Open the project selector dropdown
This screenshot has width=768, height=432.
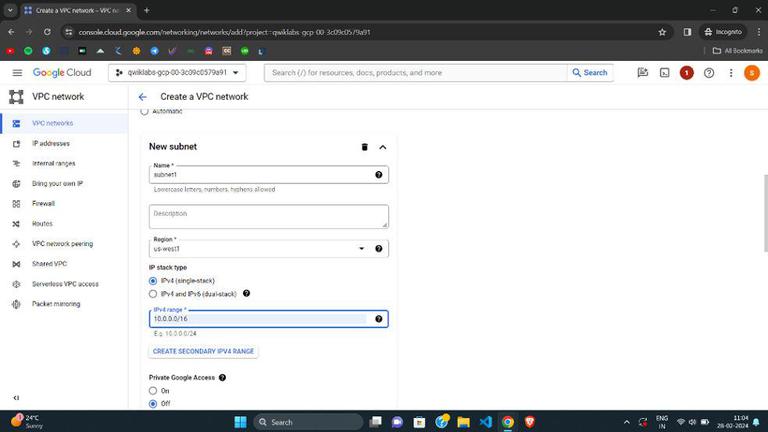(x=177, y=72)
